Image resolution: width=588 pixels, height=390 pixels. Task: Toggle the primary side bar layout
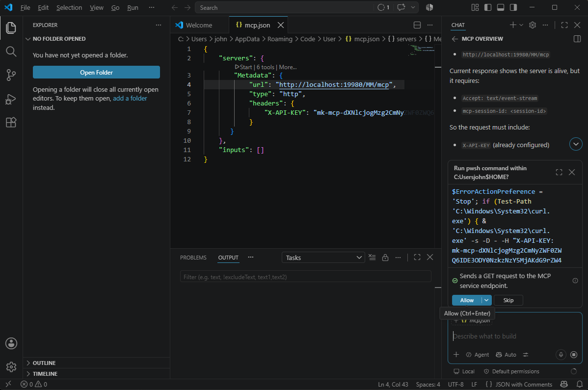point(488,7)
